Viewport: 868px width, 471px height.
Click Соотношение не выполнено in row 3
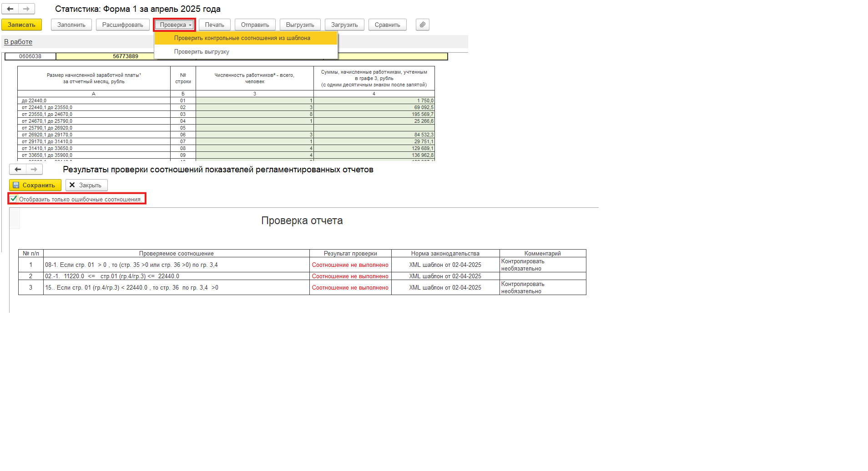[x=350, y=287]
